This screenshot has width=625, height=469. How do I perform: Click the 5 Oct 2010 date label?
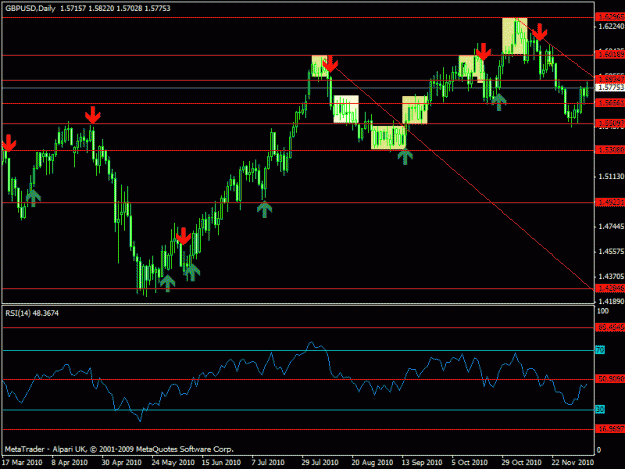[x=470, y=462]
